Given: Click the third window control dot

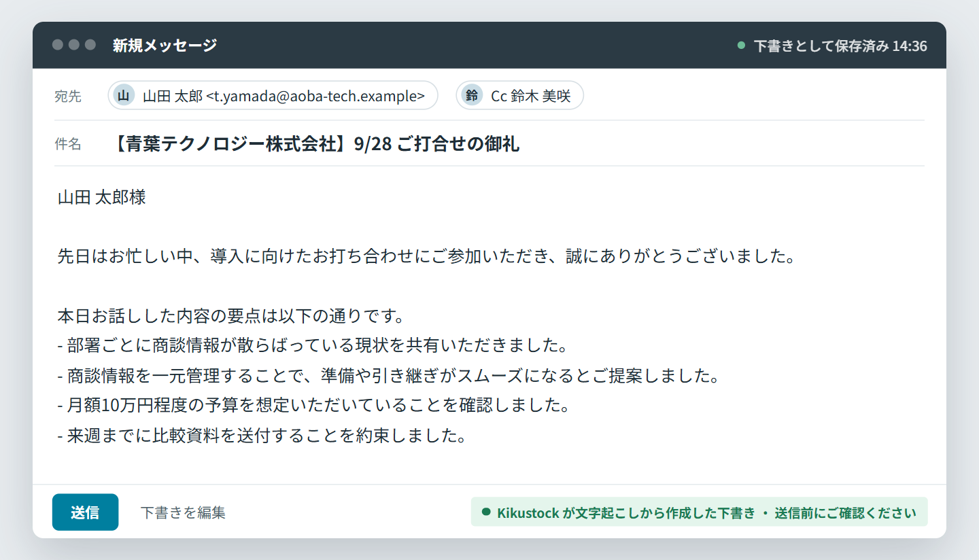Looking at the screenshot, I should pos(90,45).
